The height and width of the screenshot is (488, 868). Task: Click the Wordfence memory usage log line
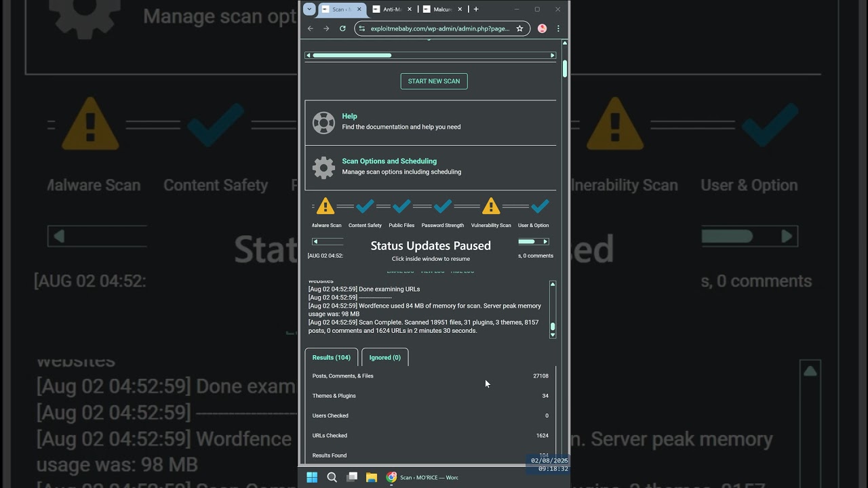click(425, 310)
